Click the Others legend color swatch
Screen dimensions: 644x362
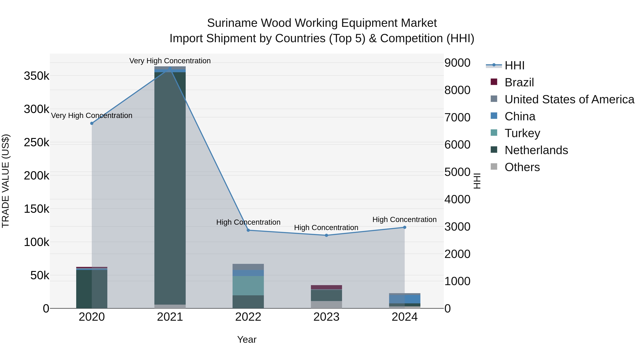(x=494, y=166)
